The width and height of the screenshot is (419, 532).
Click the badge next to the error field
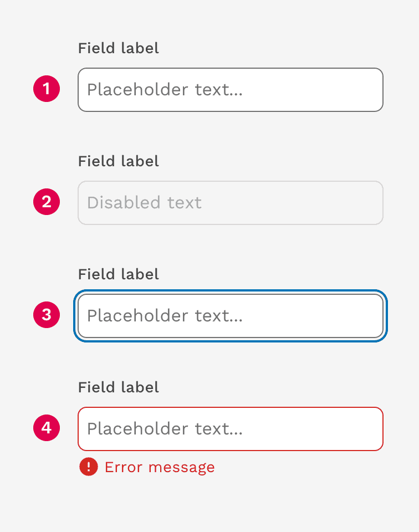point(47,428)
